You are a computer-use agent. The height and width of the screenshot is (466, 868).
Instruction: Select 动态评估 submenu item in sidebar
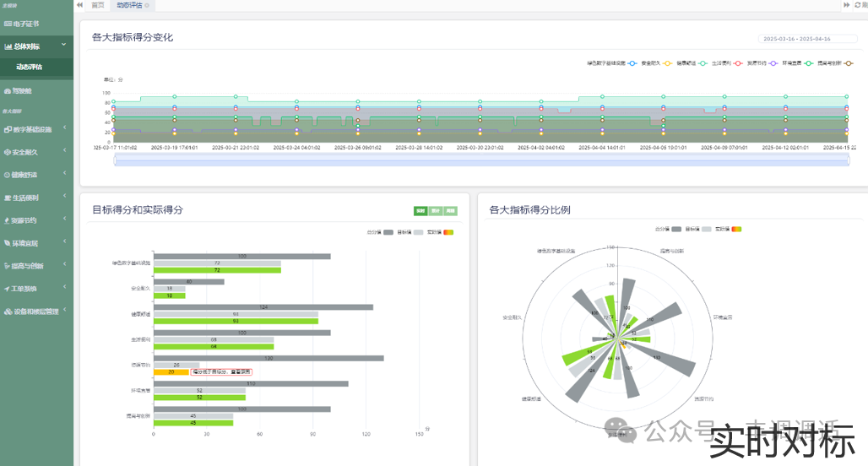[30, 67]
